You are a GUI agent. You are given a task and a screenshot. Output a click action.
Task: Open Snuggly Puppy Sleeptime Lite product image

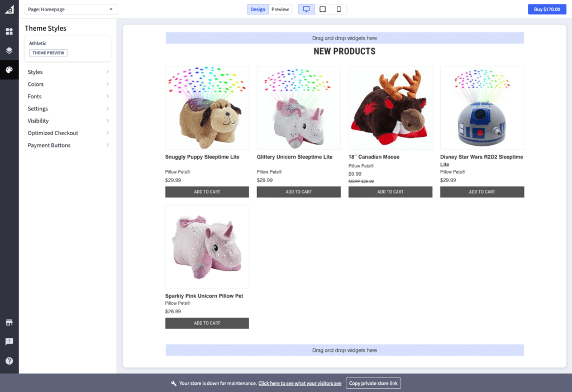(207, 108)
